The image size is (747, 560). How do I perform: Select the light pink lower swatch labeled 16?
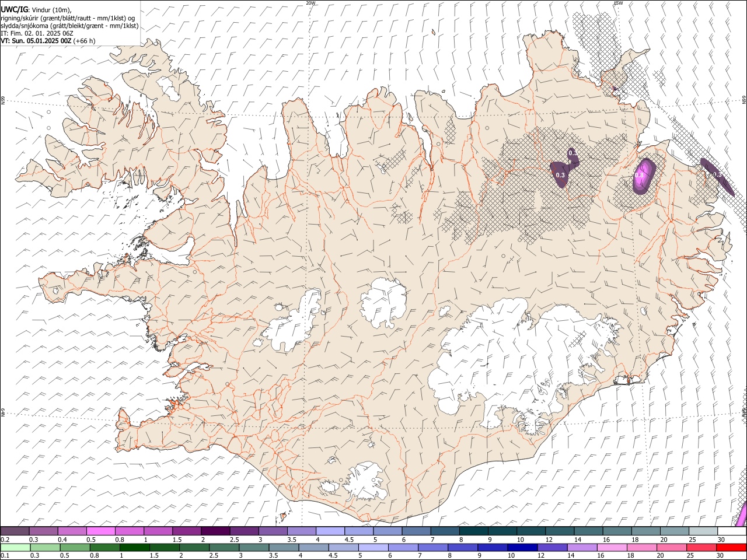612,547
